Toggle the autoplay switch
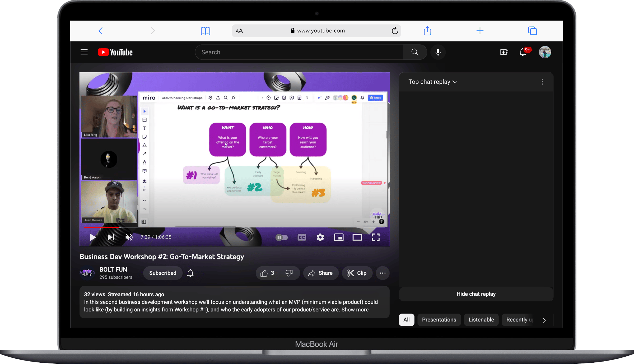 [x=281, y=237]
